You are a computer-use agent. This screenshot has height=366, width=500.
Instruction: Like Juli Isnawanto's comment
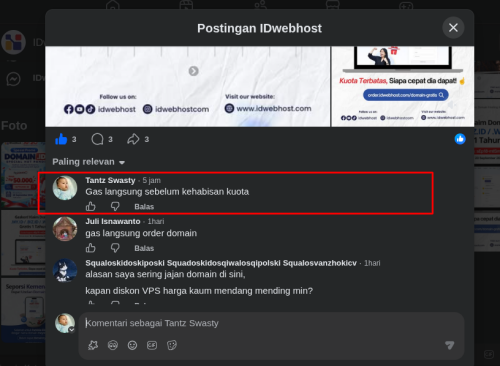(90, 248)
